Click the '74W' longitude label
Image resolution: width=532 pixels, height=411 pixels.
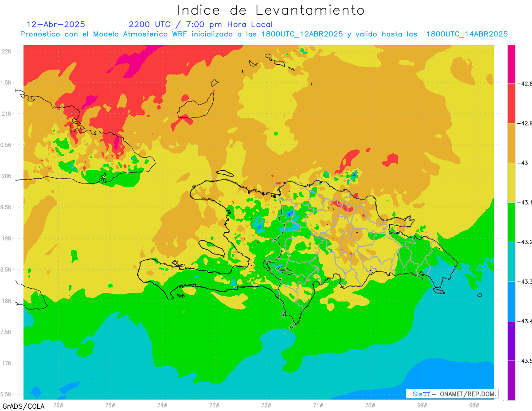(x=162, y=405)
